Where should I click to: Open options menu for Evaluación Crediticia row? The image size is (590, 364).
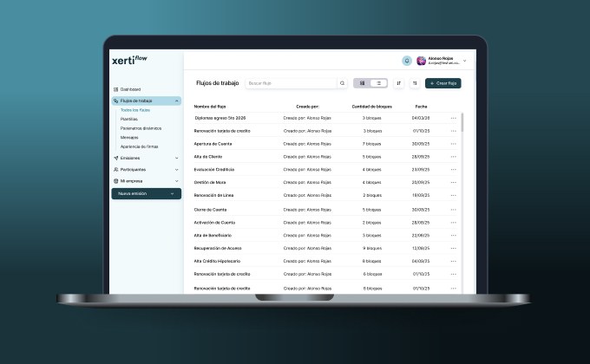click(454, 170)
